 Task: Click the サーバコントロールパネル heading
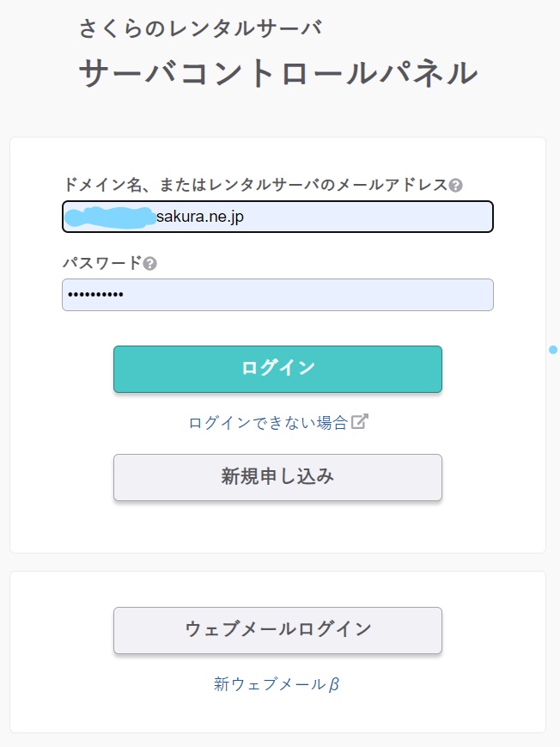(277, 73)
